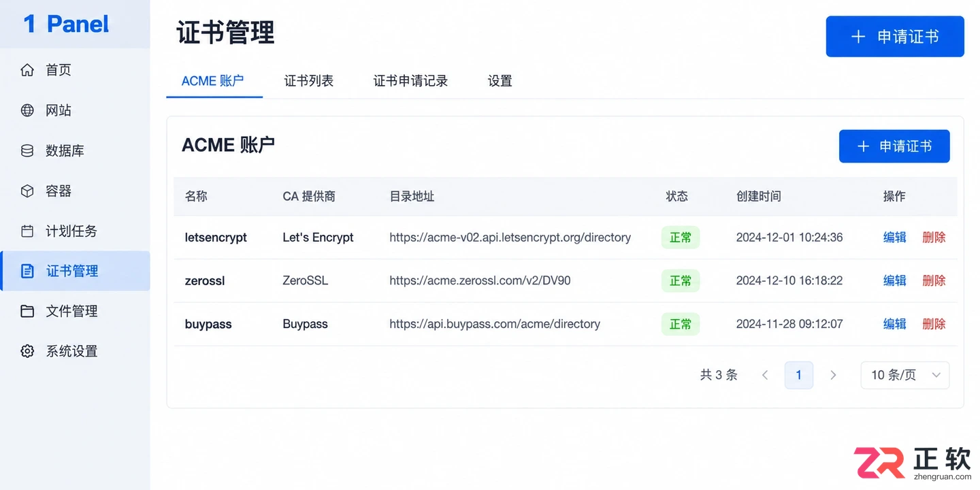Click the 容器 cube icon

pos(27,191)
